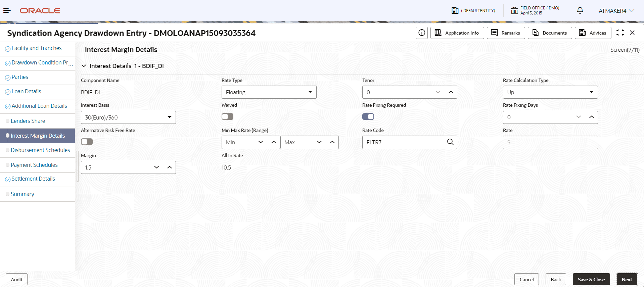Expand the ATMAKER4 user menu
The height and width of the screenshot is (287, 644).
(x=616, y=11)
